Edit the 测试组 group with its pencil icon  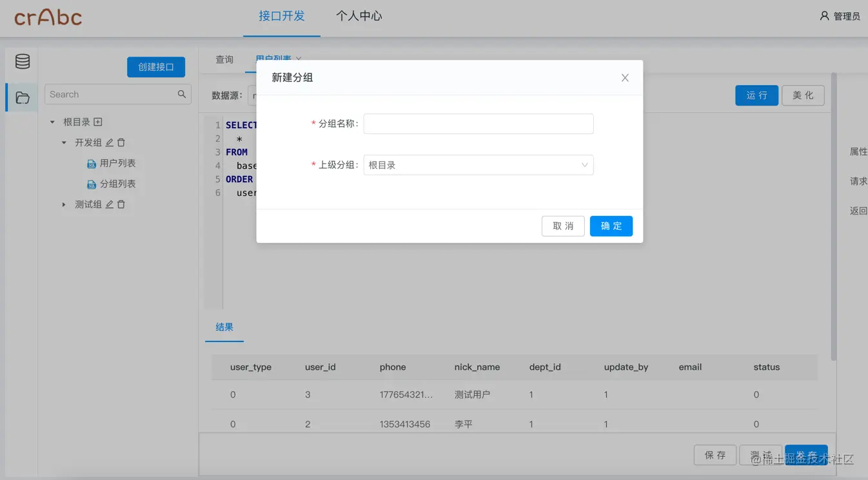(x=110, y=204)
